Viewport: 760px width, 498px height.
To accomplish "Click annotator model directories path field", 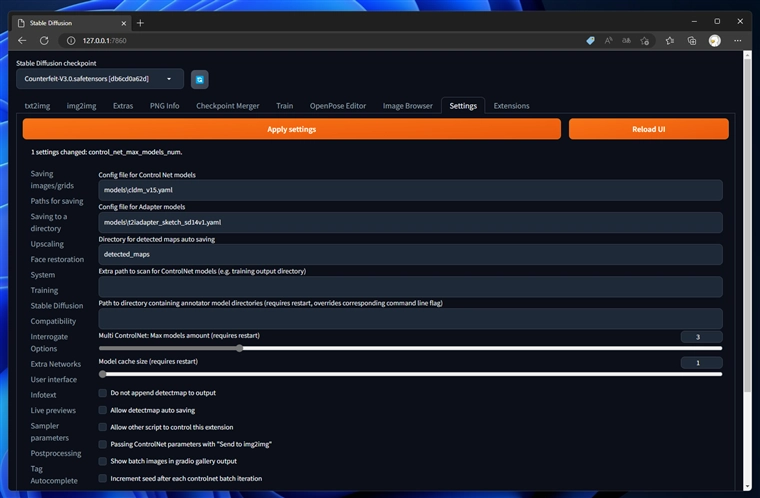I will coord(410,319).
